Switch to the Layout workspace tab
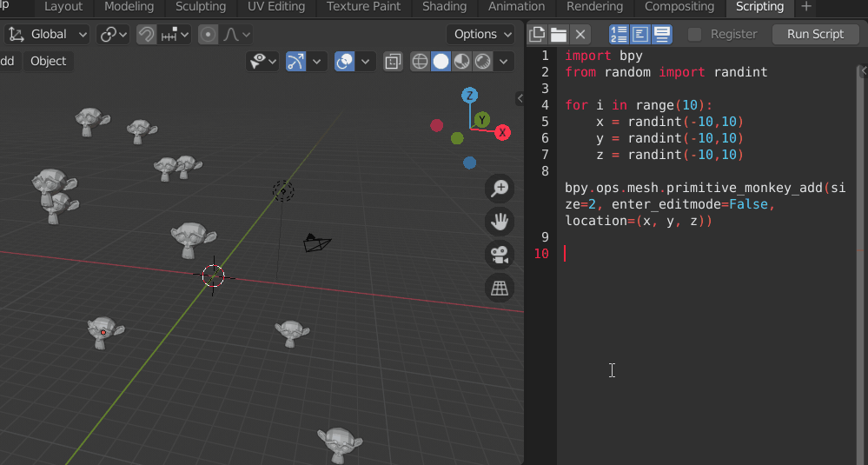The height and width of the screenshot is (465, 868). coord(63,7)
